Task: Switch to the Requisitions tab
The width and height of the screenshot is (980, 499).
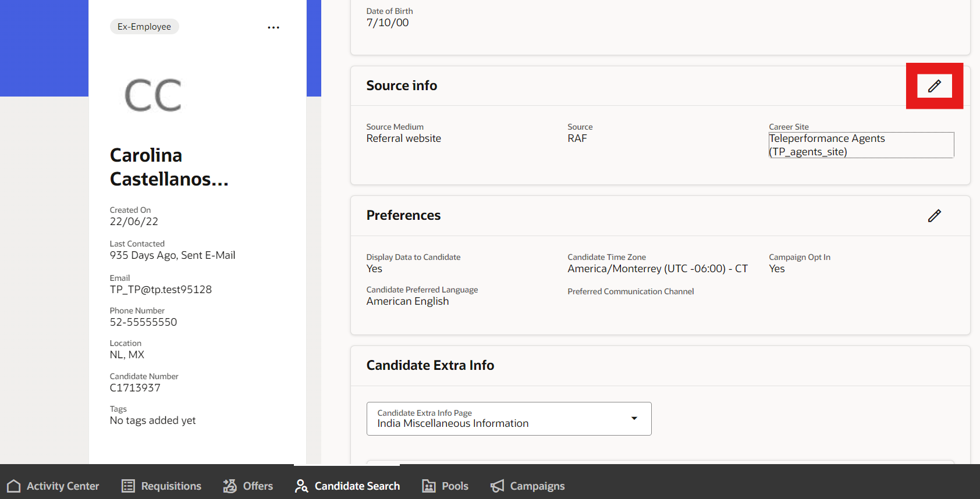Action: click(161, 486)
